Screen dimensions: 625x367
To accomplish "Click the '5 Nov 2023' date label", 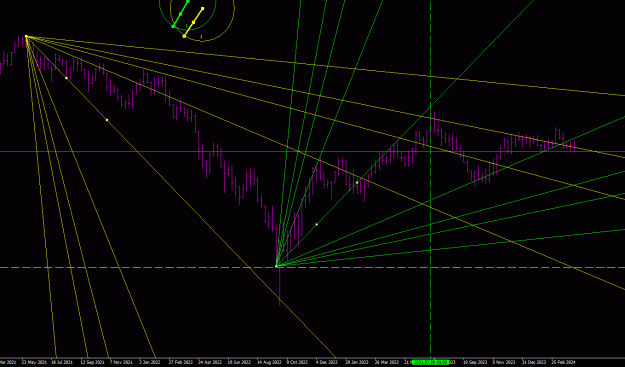I will 504,362.
